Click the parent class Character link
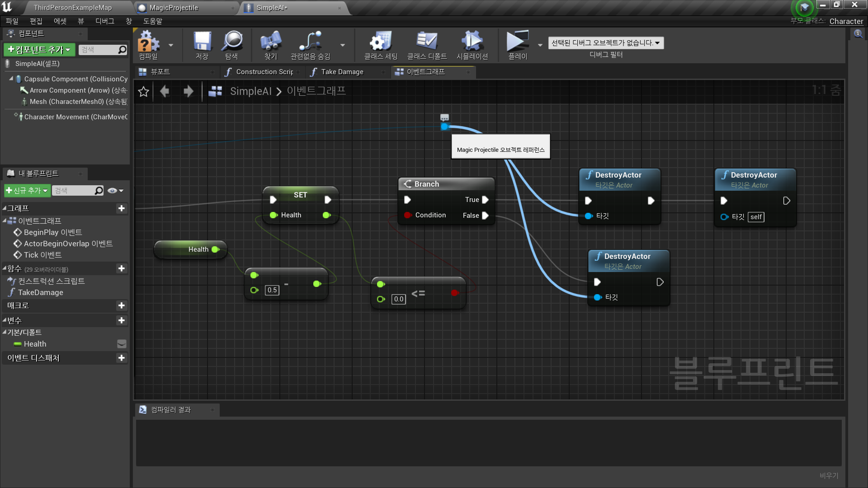868x488 pixels. click(846, 21)
